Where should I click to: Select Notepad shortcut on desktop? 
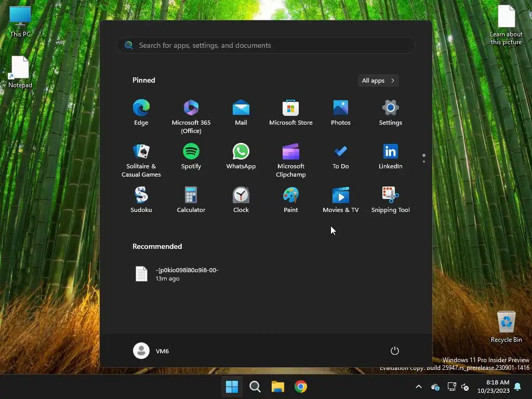tap(20, 72)
